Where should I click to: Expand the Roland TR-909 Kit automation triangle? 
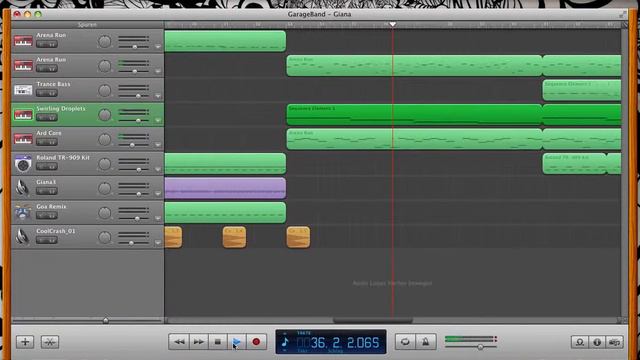(158, 169)
